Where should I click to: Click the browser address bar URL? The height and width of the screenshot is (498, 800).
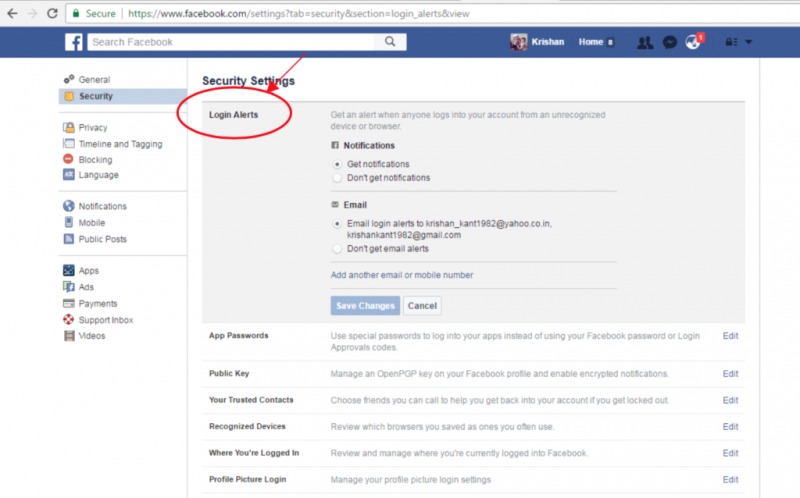[298, 14]
